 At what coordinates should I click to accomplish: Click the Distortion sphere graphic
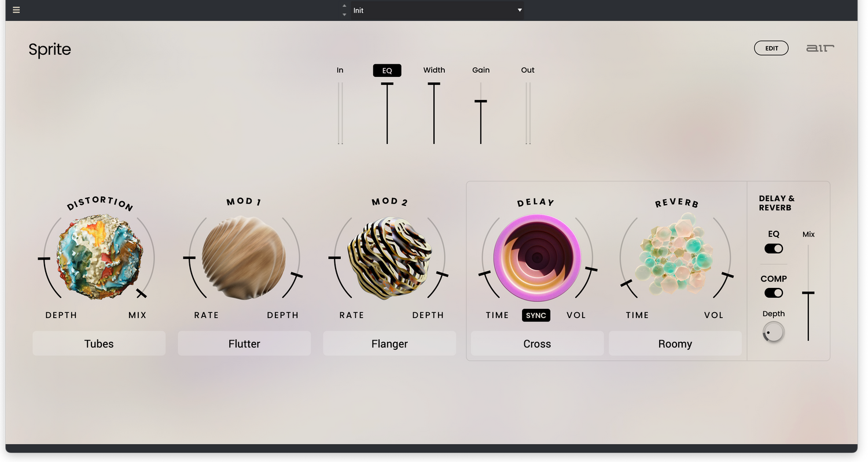click(99, 257)
